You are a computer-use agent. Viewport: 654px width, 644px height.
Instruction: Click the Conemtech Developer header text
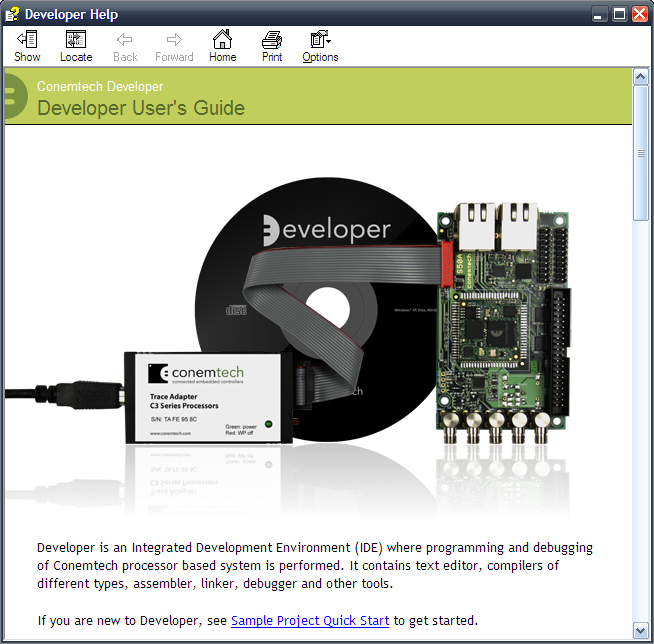click(100, 86)
